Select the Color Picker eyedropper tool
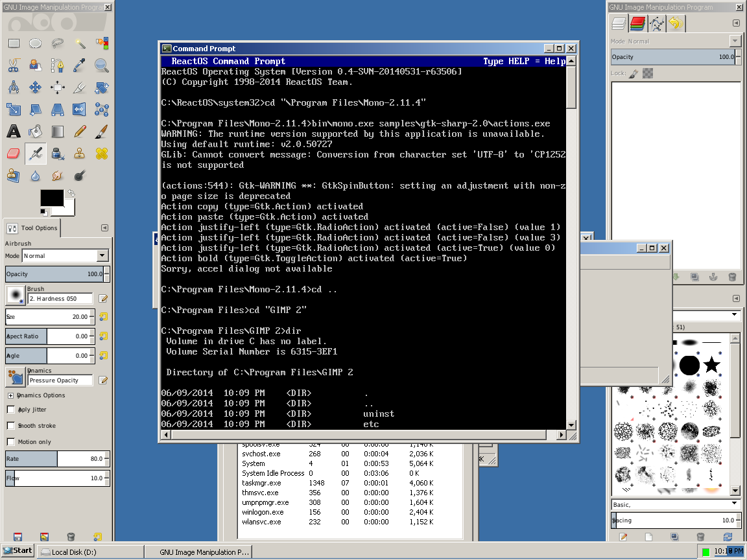The width and height of the screenshot is (747, 560). (80, 65)
